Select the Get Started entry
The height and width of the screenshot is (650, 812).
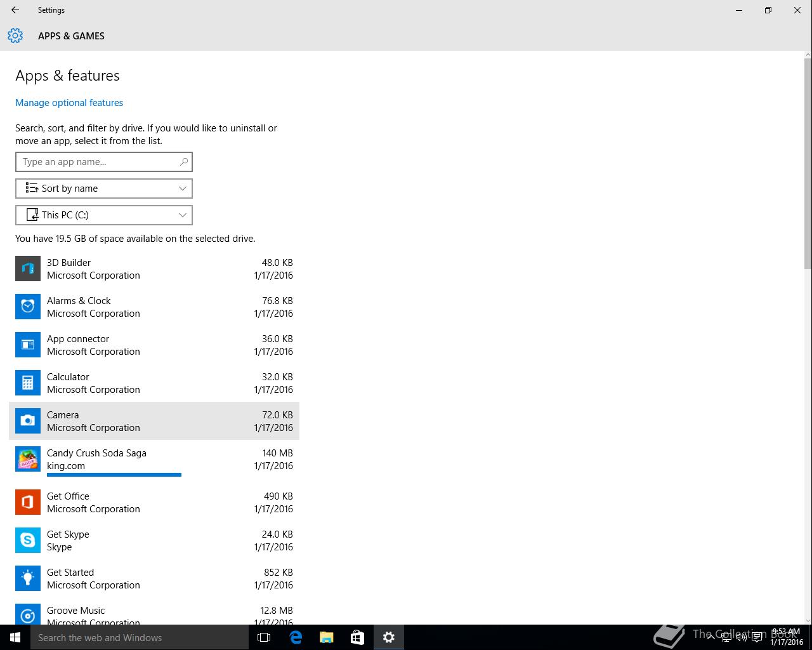[154, 578]
